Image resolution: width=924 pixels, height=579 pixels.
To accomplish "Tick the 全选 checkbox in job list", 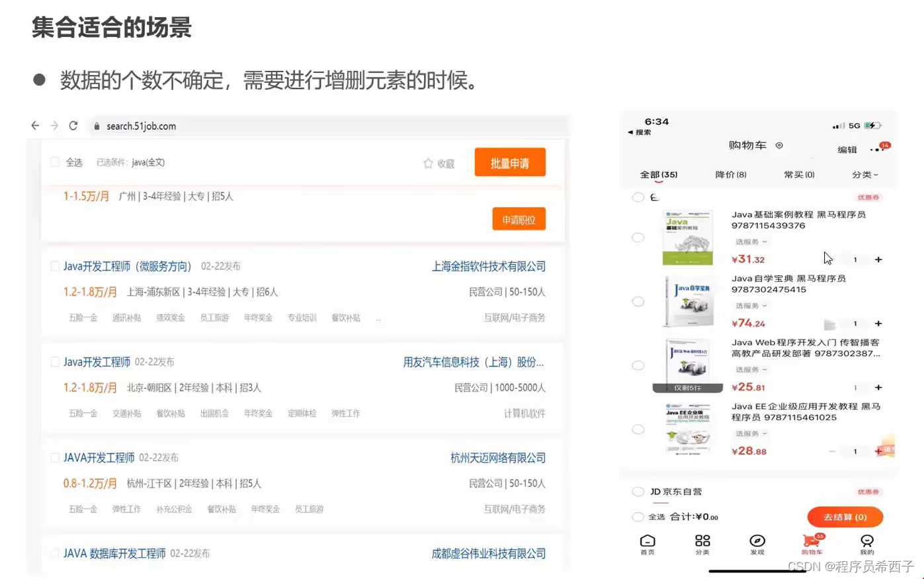I will [x=56, y=162].
